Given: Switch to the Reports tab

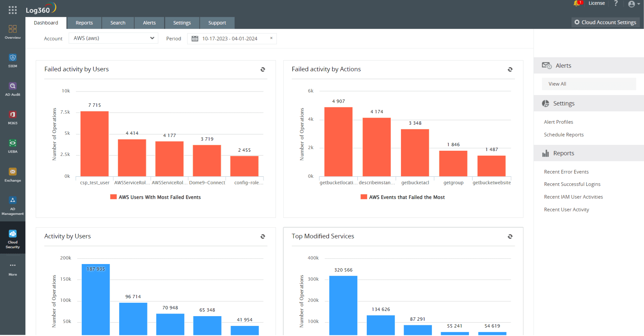Looking at the screenshot, I should tap(84, 23).
